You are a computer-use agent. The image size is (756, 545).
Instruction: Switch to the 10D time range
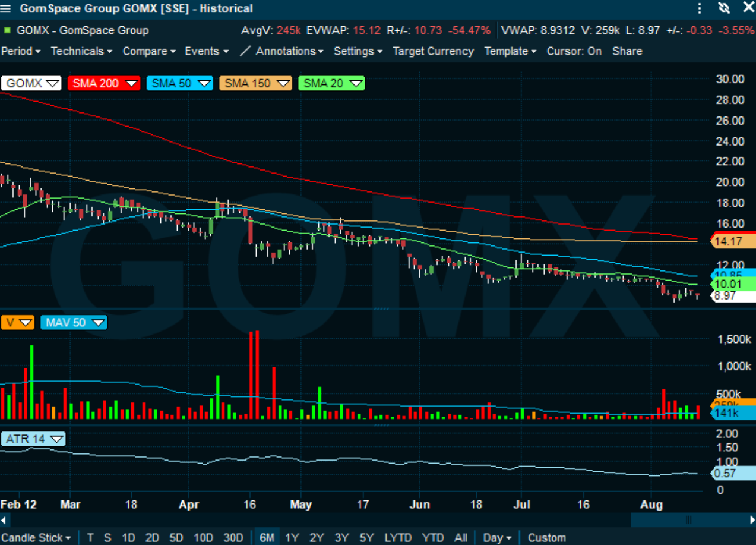(x=203, y=538)
